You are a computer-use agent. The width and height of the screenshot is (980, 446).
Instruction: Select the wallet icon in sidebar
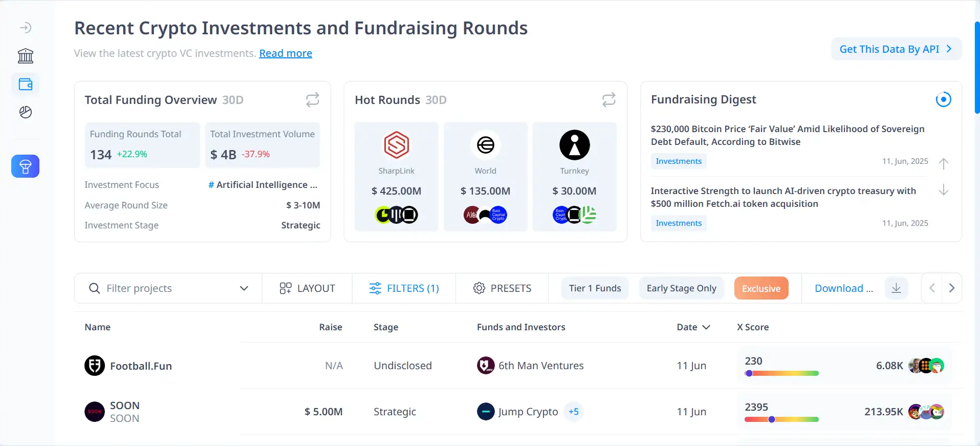pos(26,84)
